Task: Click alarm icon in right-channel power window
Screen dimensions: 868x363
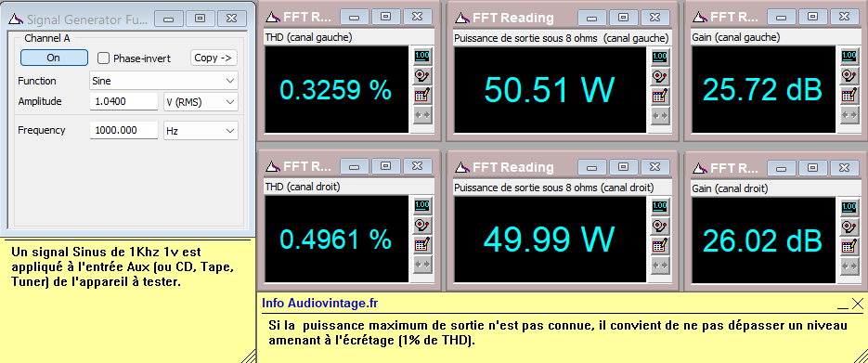Action: (660, 226)
